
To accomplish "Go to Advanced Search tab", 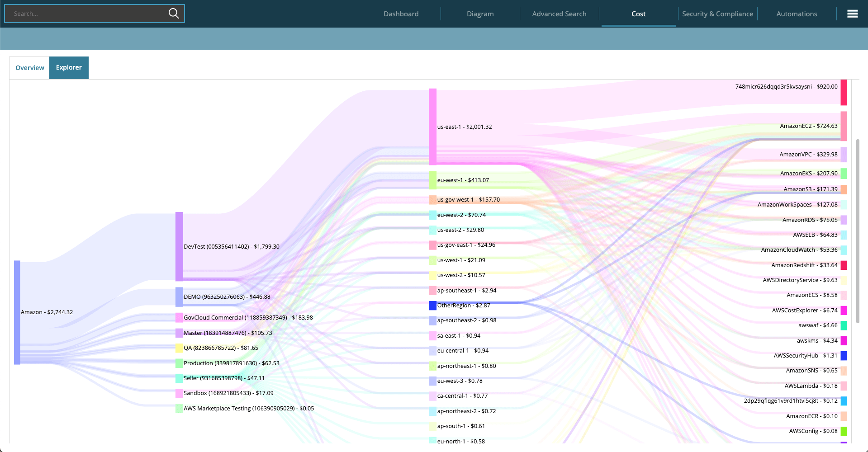I will pyautogui.click(x=559, y=14).
